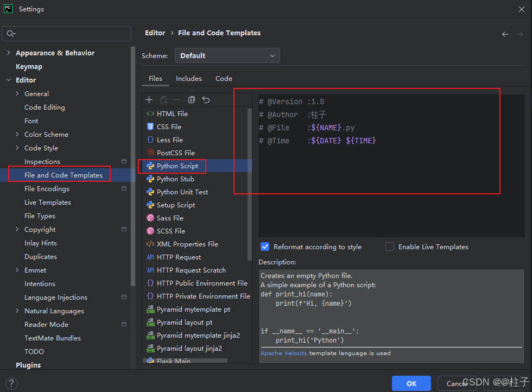The height and width of the screenshot is (392, 532).
Task: Click Editor in the breadcrumb
Action: pos(155,33)
